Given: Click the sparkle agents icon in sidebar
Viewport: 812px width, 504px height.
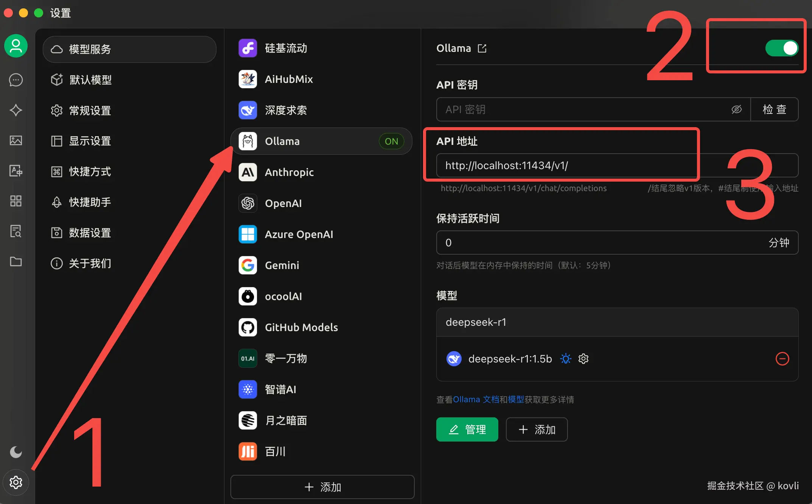Looking at the screenshot, I should click(x=16, y=110).
